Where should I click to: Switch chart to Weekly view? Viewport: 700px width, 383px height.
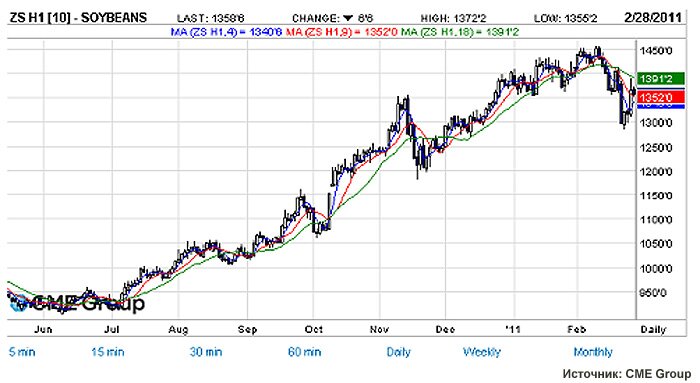pyautogui.click(x=482, y=352)
